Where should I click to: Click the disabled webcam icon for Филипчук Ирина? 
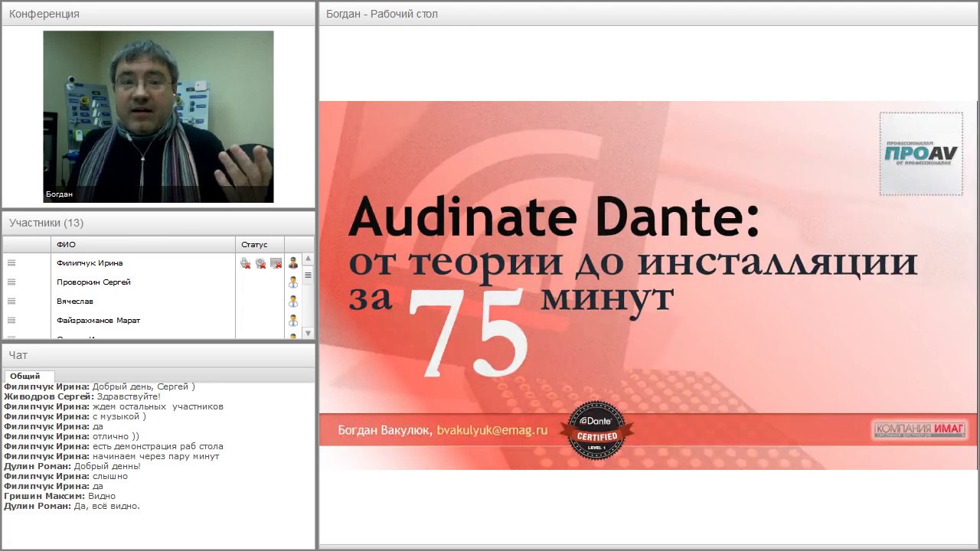[x=260, y=263]
